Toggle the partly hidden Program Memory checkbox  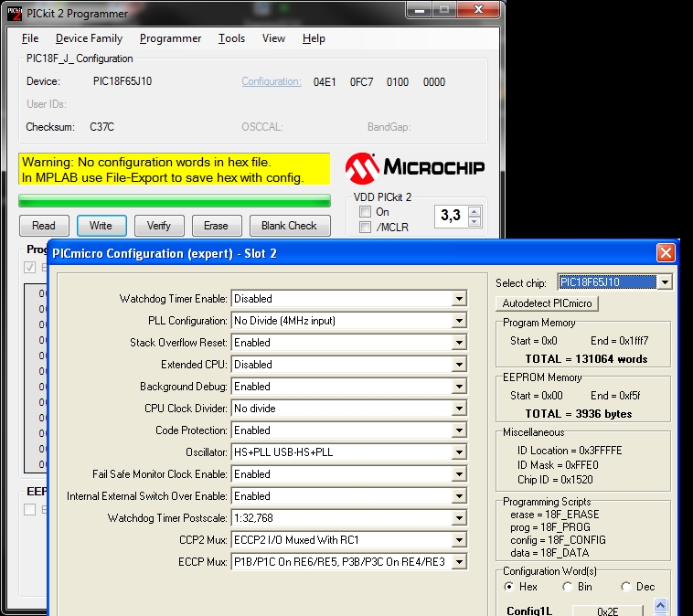click(x=30, y=267)
